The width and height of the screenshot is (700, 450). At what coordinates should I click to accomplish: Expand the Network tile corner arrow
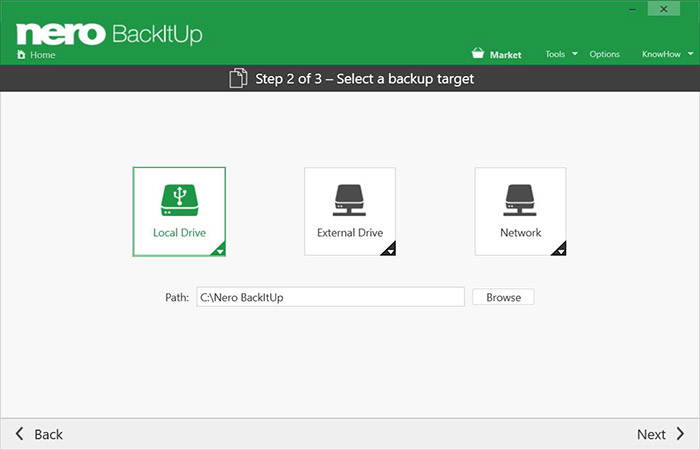tap(560, 250)
